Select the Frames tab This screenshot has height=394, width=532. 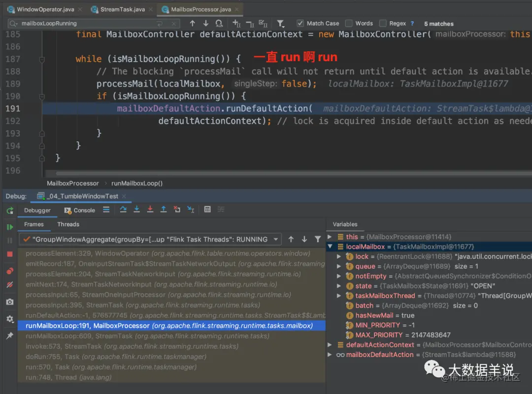(33, 224)
